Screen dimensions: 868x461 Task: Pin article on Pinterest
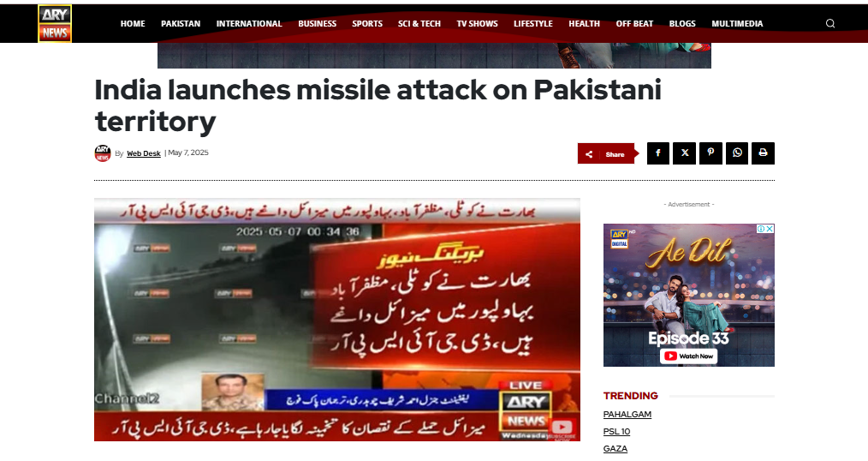tap(710, 153)
